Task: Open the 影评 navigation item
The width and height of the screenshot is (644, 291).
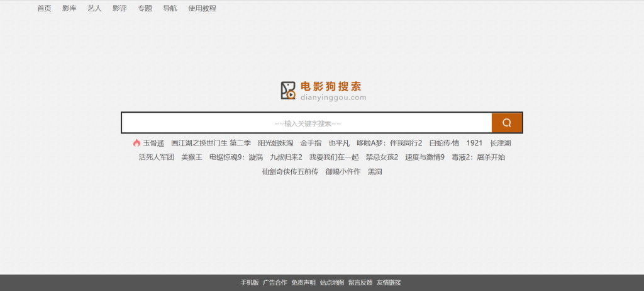Action: [119, 8]
